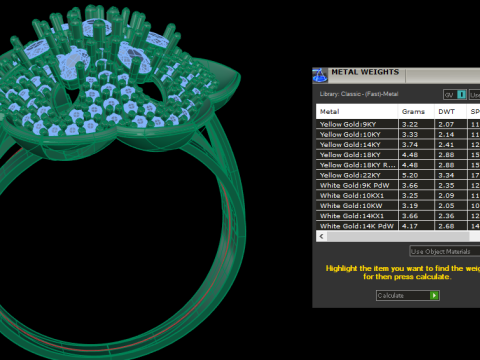480x360 pixels.
Task: Select the White Gold:10KW row
Action: (398, 206)
